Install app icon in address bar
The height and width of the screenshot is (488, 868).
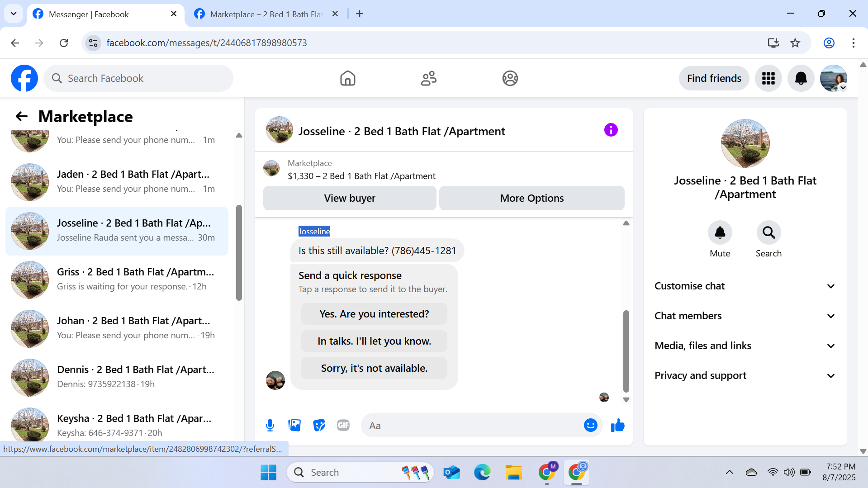(773, 43)
